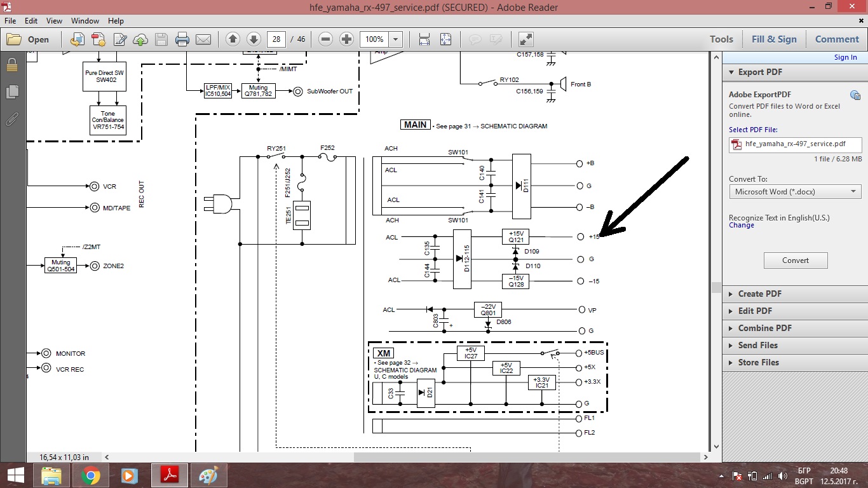Screen dimensions: 868x488
Task: Open File Explorer from the taskbar
Action: 51,475
